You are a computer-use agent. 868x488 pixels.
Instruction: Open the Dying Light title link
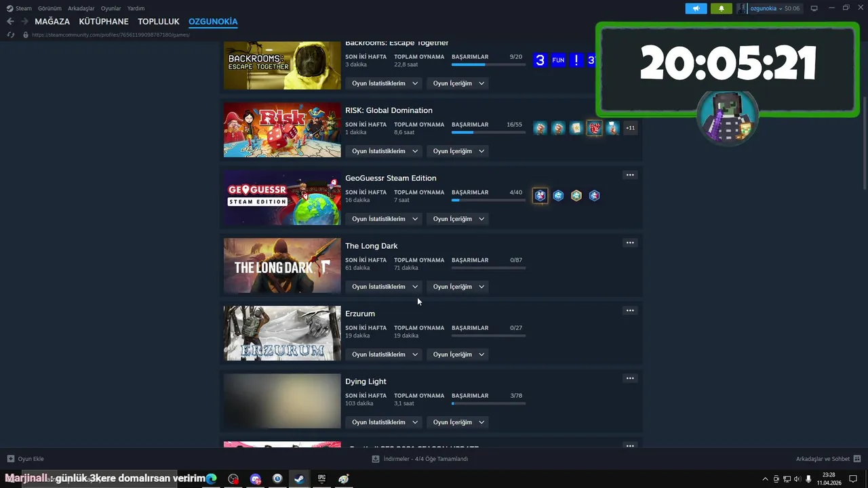(x=366, y=382)
